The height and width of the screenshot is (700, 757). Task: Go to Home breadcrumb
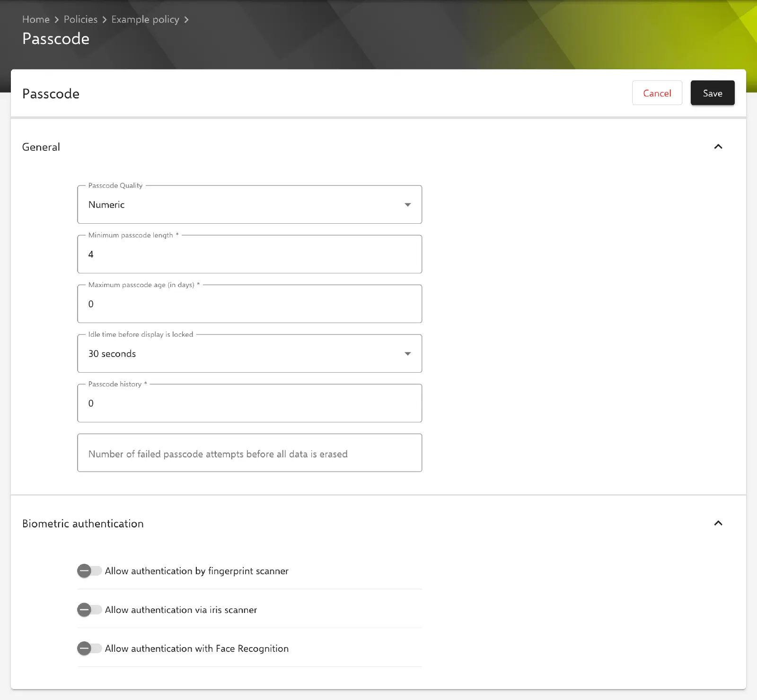pyautogui.click(x=36, y=19)
